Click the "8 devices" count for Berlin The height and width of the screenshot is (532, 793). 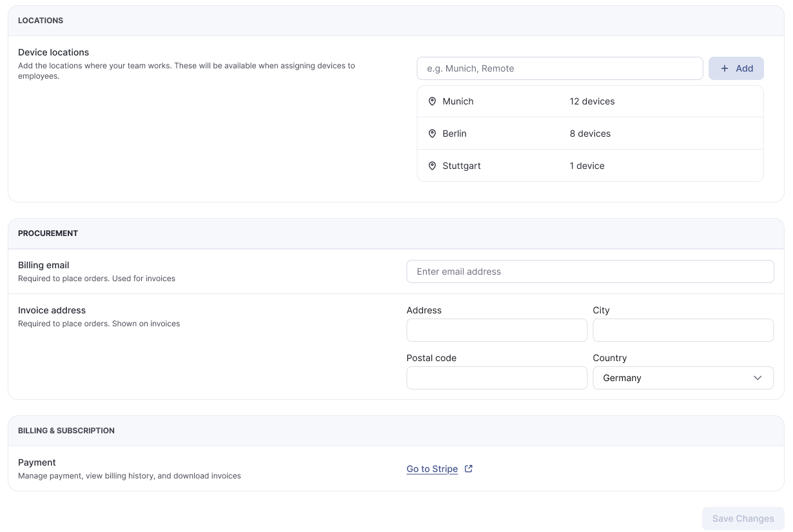tap(590, 133)
